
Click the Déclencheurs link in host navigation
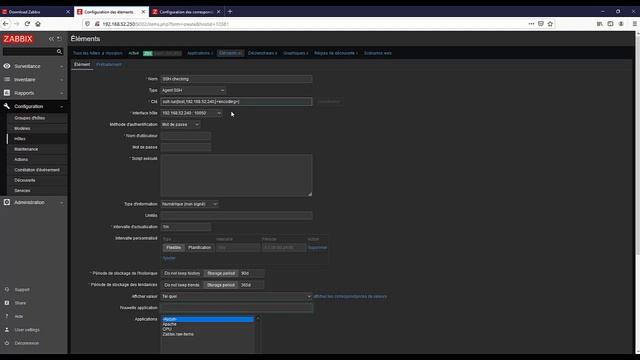261,53
